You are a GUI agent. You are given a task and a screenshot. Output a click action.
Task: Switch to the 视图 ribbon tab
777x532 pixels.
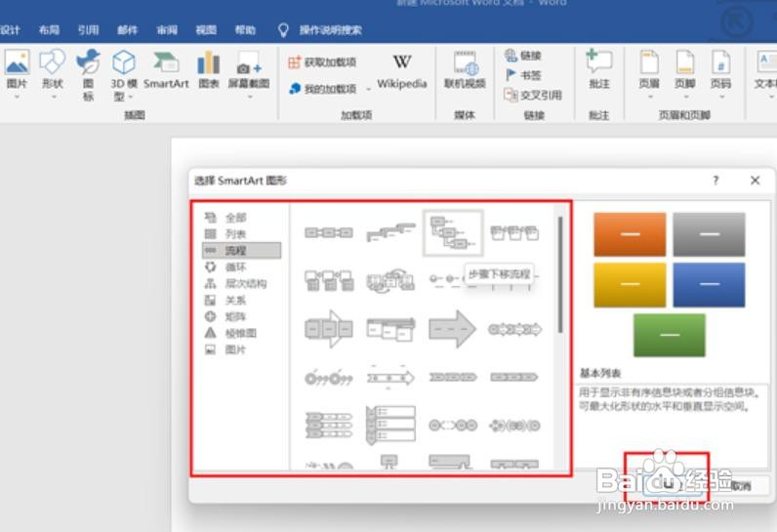point(206,30)
